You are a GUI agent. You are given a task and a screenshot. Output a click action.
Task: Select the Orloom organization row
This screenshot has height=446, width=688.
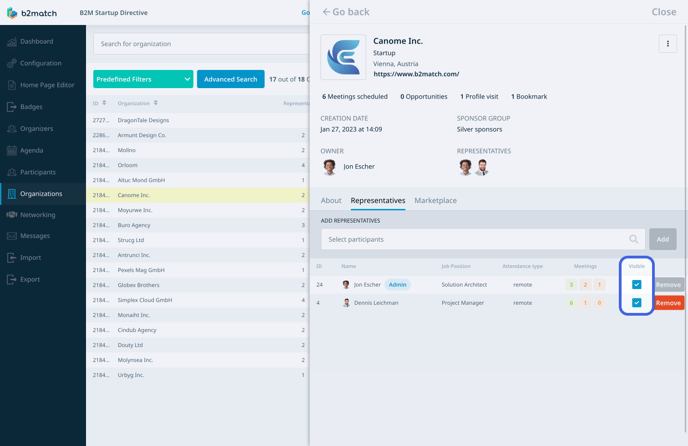(x=198, y=165)
